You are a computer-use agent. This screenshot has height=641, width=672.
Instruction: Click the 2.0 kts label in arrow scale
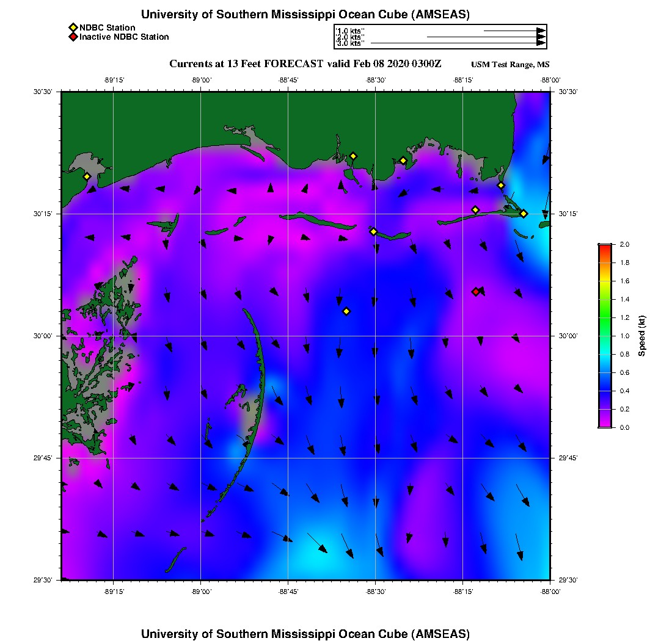[x=349, y=37]
